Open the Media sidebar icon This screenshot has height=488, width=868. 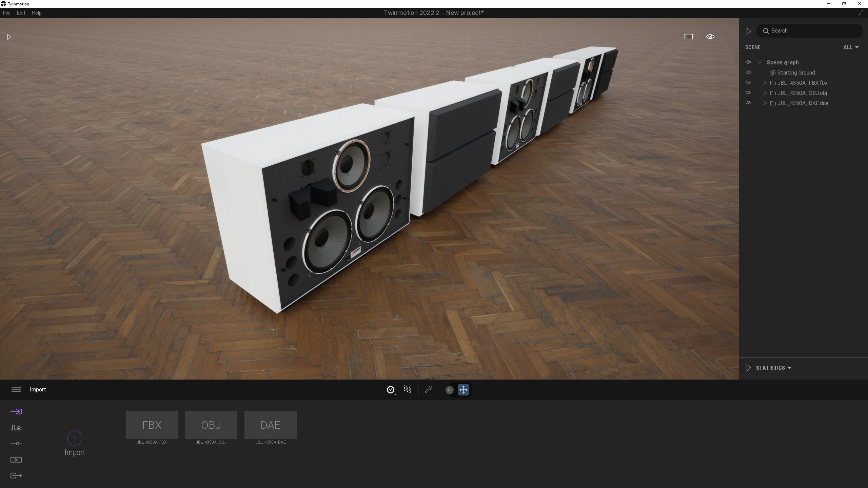[x=16, y=460]
